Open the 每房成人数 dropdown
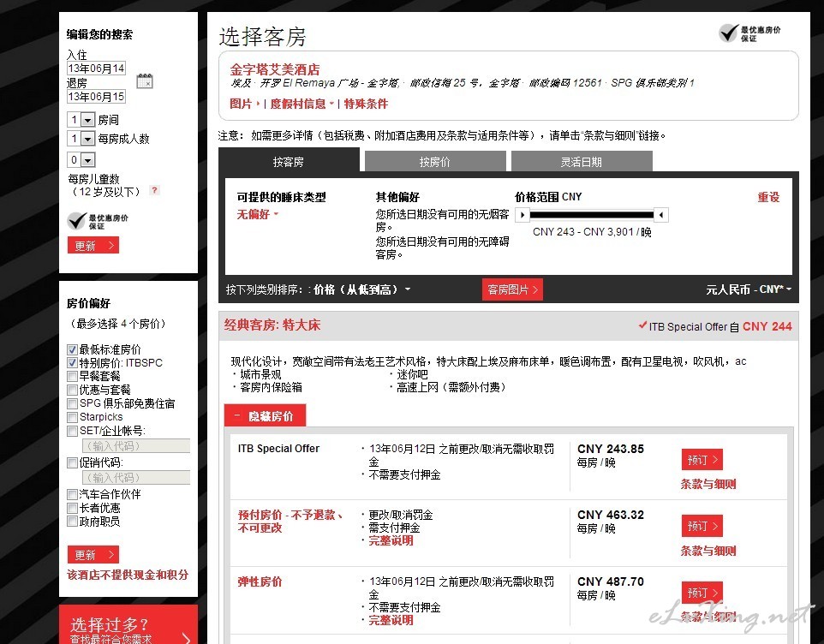 click(81, 139)
